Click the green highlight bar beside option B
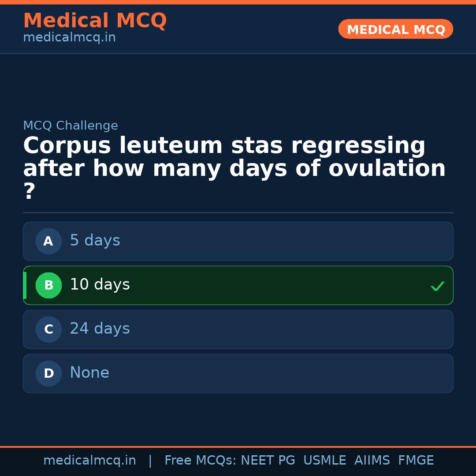 pyautogui.click(x=25, y=285)
